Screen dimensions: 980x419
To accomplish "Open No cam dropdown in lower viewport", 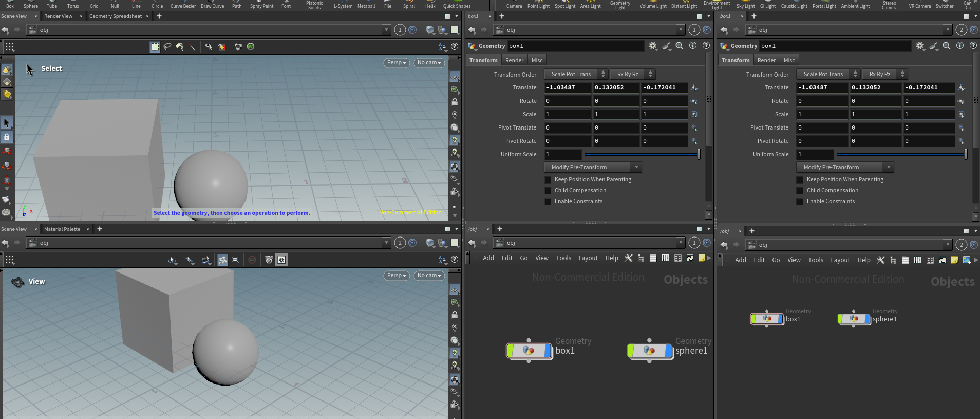I will [429, 276].
